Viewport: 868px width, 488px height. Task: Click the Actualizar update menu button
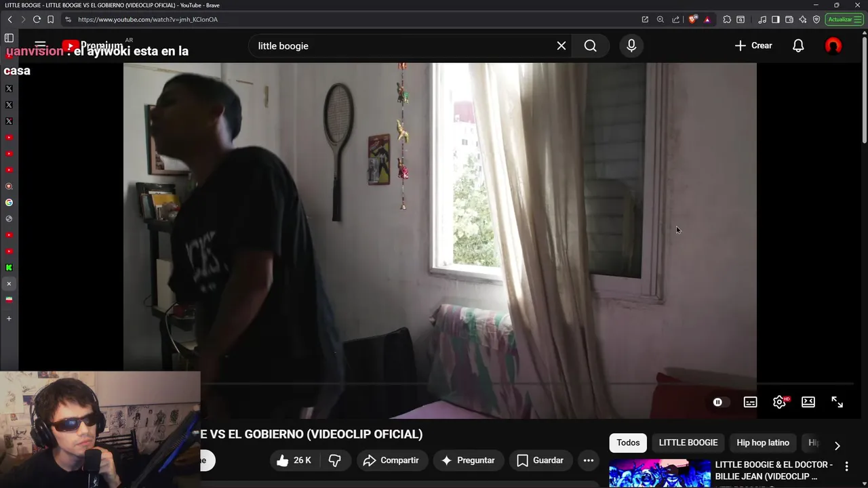[844, 20]
